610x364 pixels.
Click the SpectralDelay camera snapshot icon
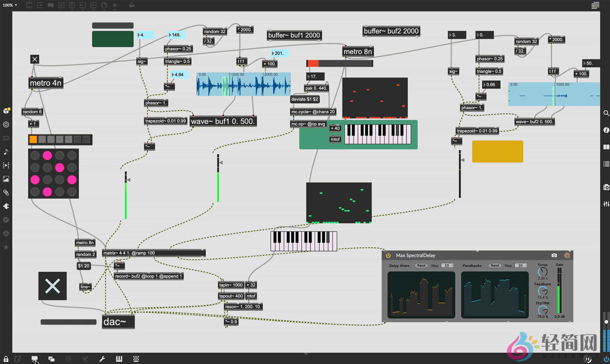(554, 255)
